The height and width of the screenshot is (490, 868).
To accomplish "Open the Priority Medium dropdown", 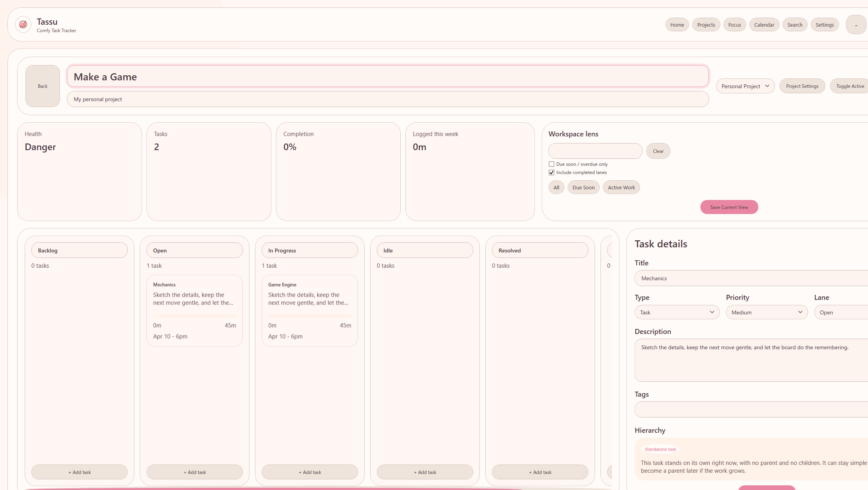I will pos(766,312).
